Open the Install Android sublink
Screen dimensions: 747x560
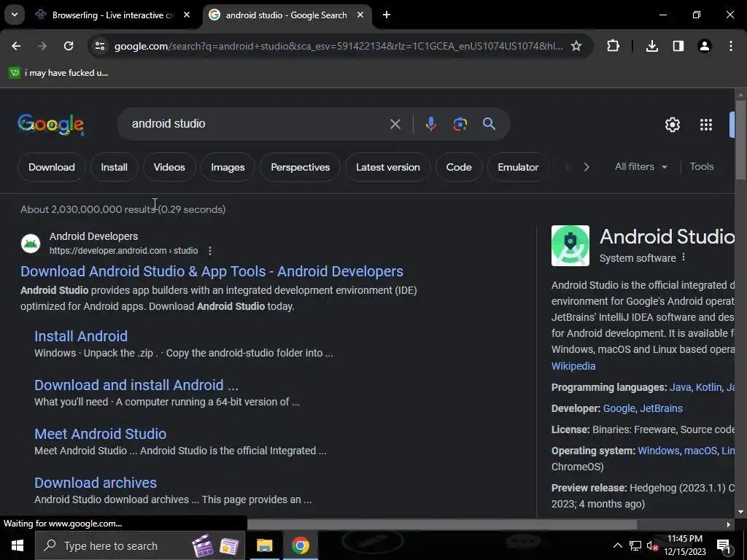pyautogui.click(x=81, y=336)
